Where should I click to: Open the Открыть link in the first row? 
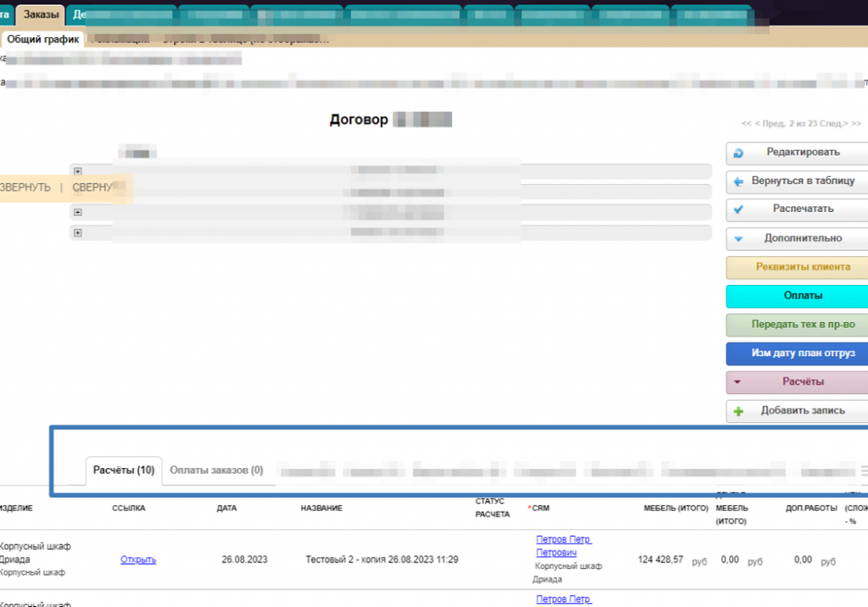138,560
